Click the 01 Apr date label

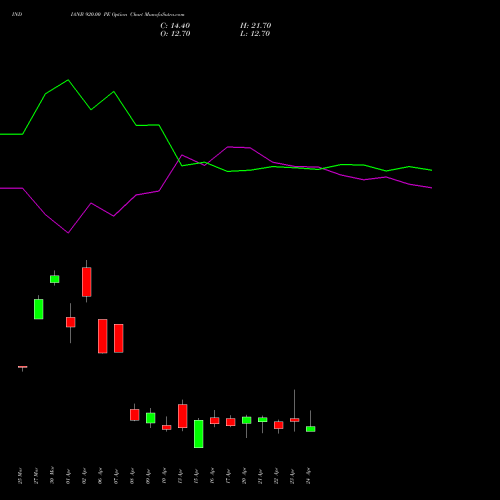[68, 476]
